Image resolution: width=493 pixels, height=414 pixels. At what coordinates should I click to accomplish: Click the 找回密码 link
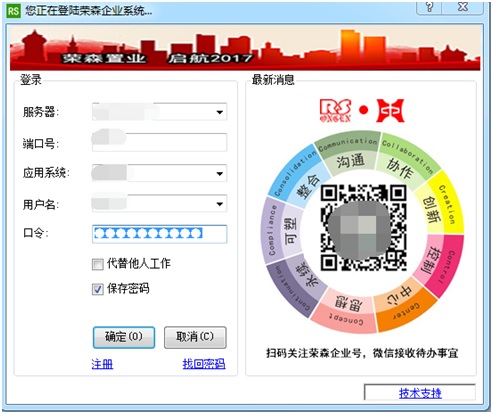(204, 364)
